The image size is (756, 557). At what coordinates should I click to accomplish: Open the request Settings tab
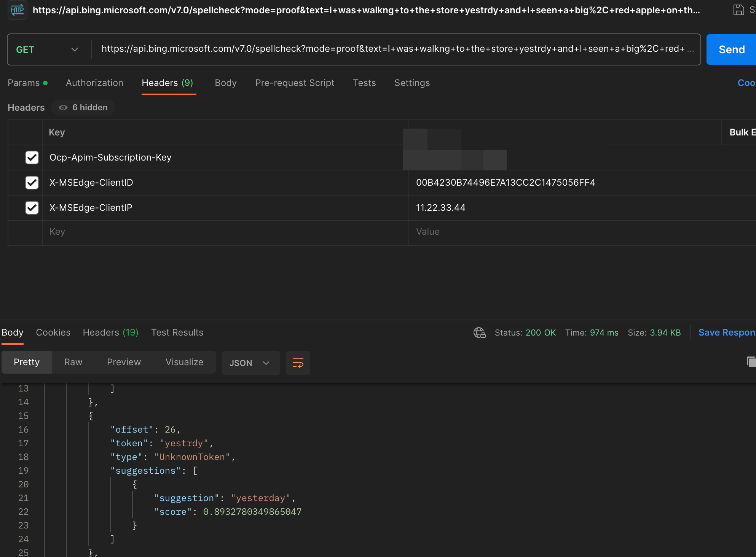tap(412, 83)
